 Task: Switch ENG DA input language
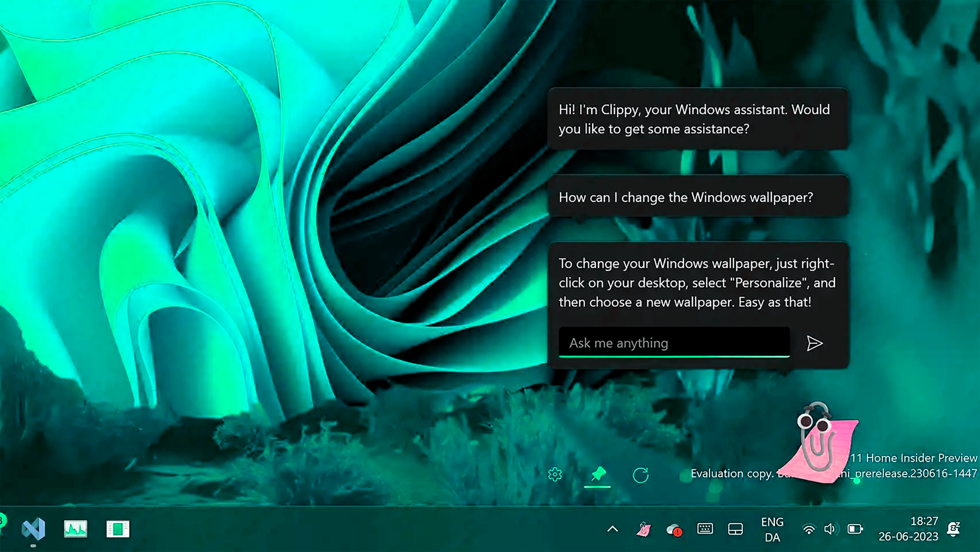[x=772, y=529]
